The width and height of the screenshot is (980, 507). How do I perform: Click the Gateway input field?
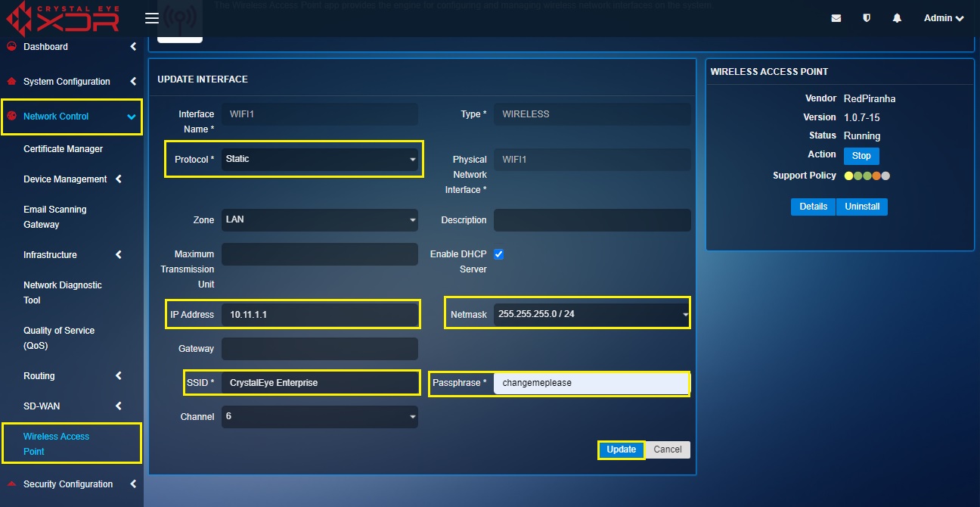pyautogui.click(x=320, y=349)
